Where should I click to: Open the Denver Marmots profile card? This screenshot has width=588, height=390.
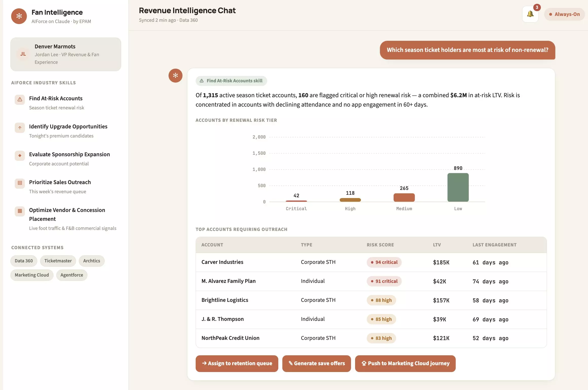point(66,54)
